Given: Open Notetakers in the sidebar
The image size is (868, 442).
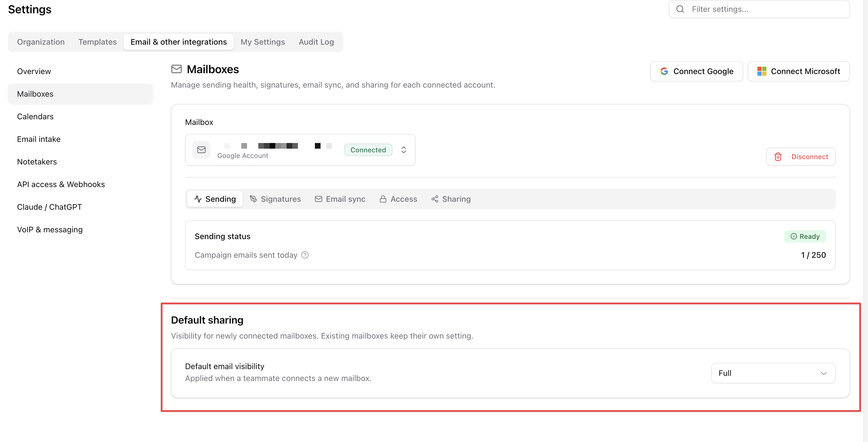Looking at the screenshot, I should click(80, 162).
